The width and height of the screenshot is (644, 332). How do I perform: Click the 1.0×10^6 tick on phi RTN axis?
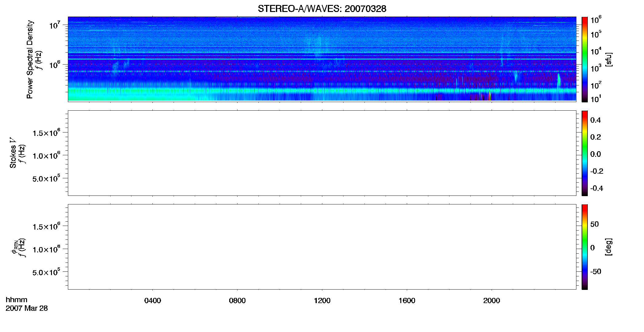pyautogui.click(x=46, y=249)
